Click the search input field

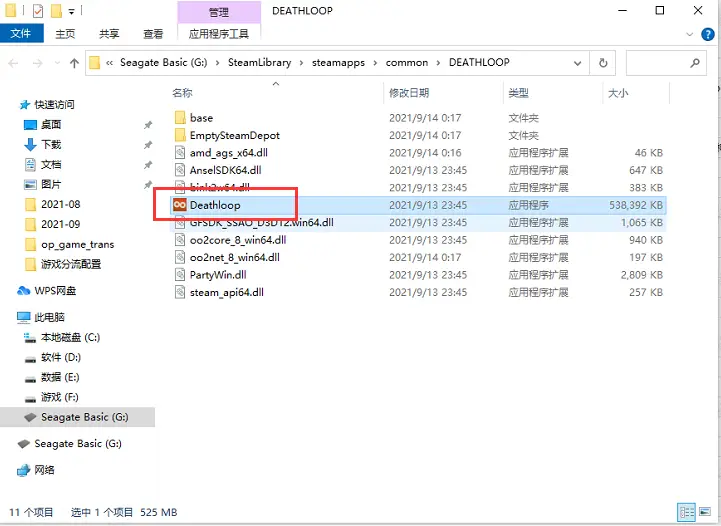click(657, 63)
